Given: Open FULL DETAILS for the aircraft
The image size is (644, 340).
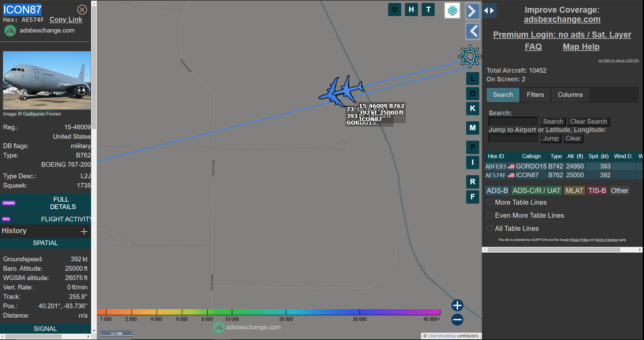Looking at the screenshot, I should pos(63,203).
